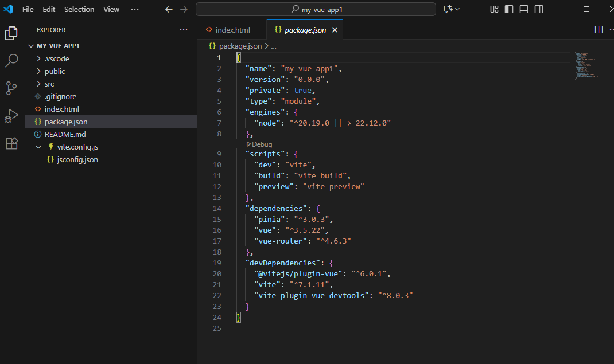Image resolution: width=614 pixels, height=364 pixels.
Task: Click the minimap code preview
Action: tap(586, 65)
